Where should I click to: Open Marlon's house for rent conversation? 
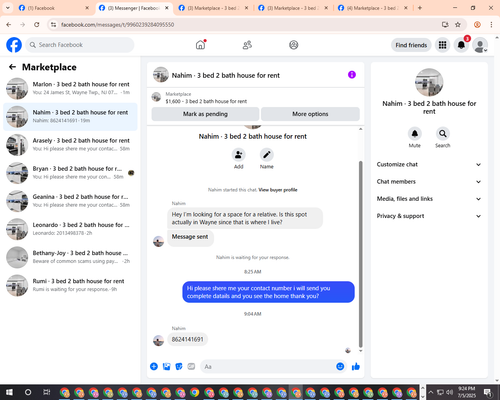70,88
